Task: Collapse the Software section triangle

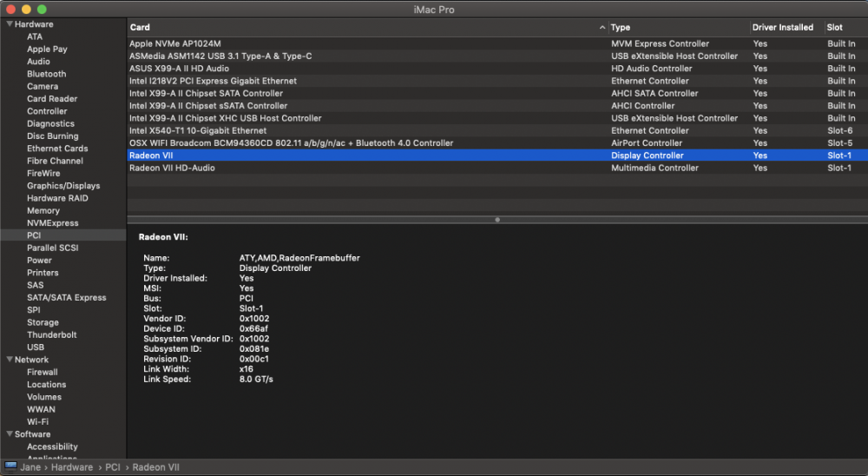Action: point(10,434)
